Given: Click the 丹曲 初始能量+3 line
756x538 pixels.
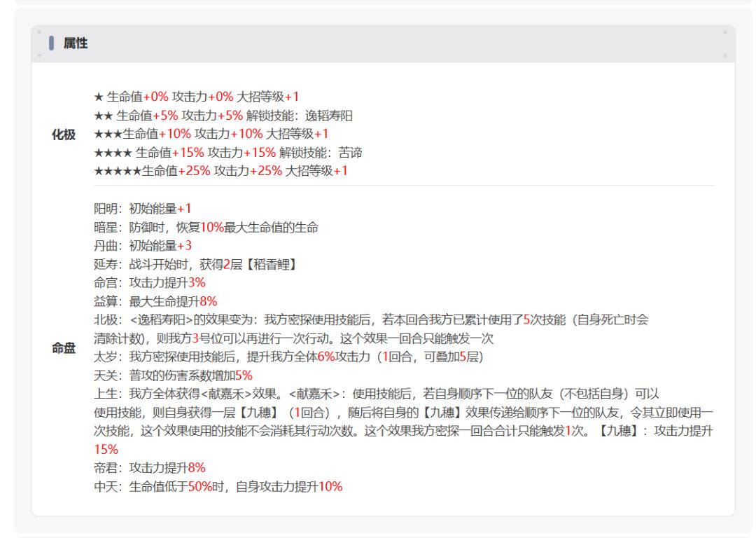Looking at the screenshot, I should (143, 246).
